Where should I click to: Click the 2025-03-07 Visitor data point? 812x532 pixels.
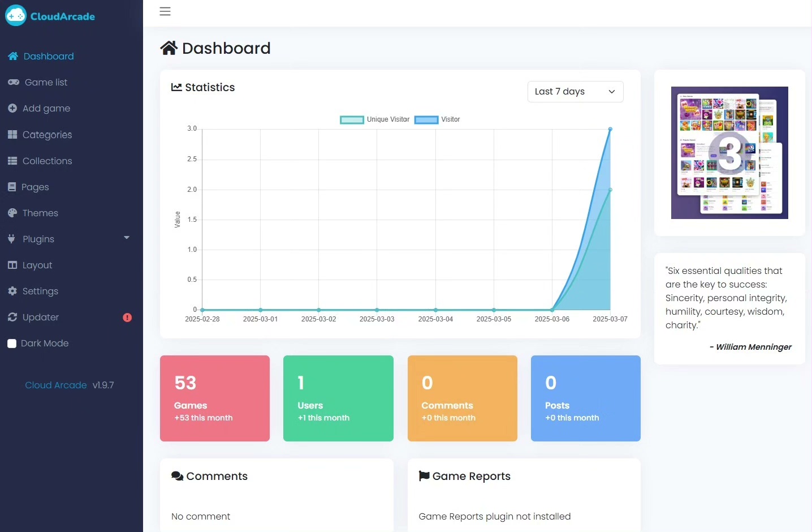coord(610,129)
